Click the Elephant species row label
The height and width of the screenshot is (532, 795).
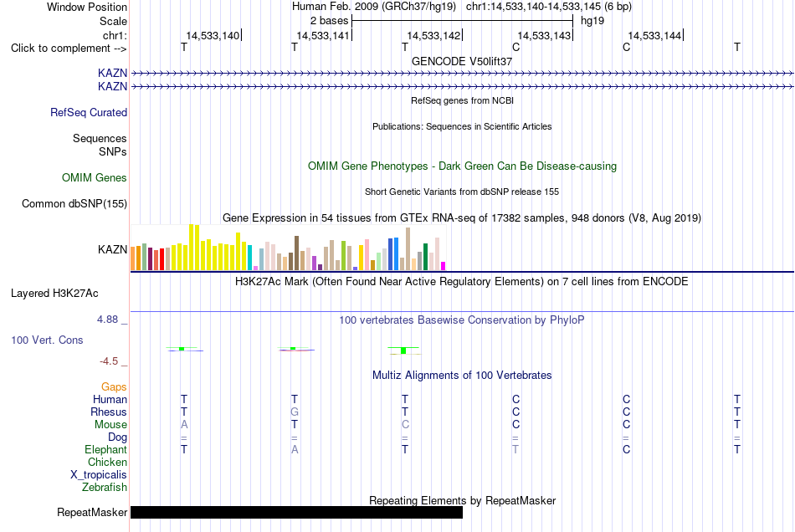(106, 449)
